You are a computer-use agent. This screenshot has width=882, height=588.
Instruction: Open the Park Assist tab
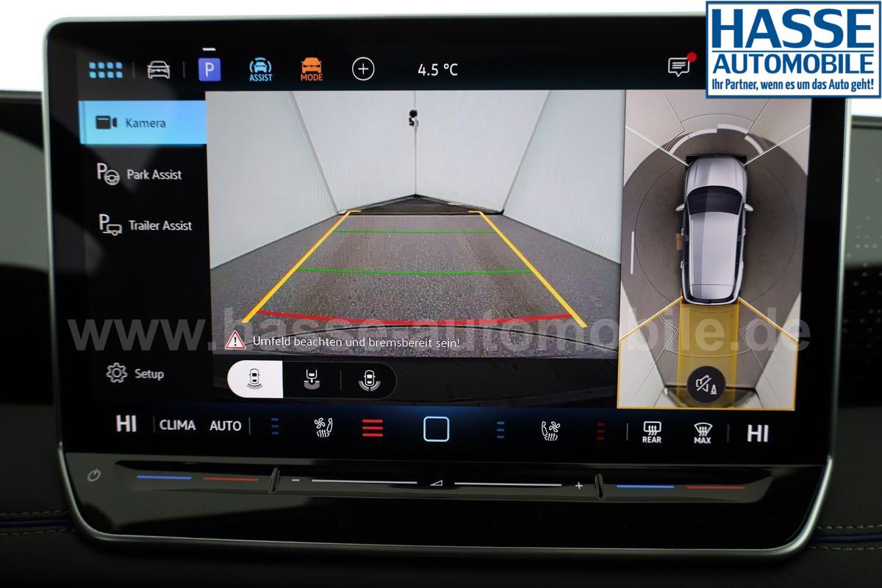click(140, 174)
